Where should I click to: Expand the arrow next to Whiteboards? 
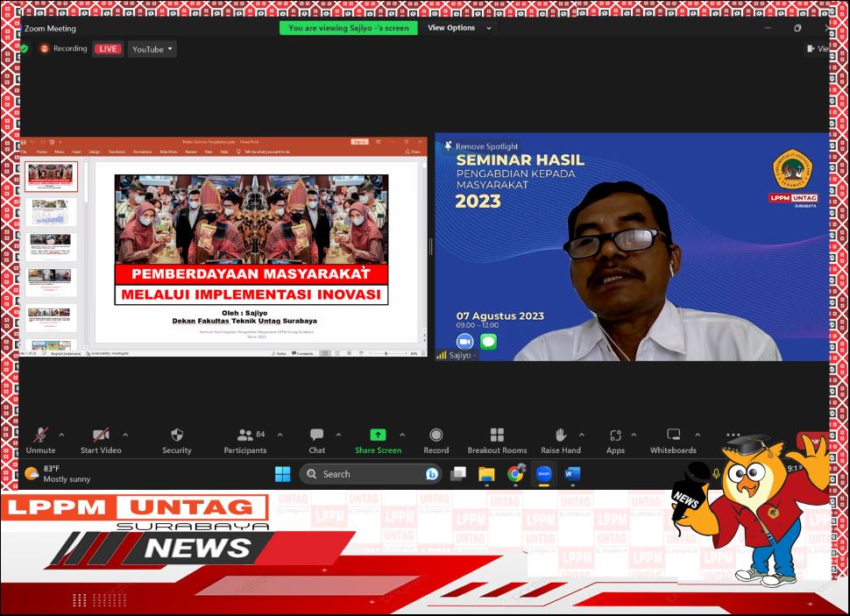coord(698,435)
